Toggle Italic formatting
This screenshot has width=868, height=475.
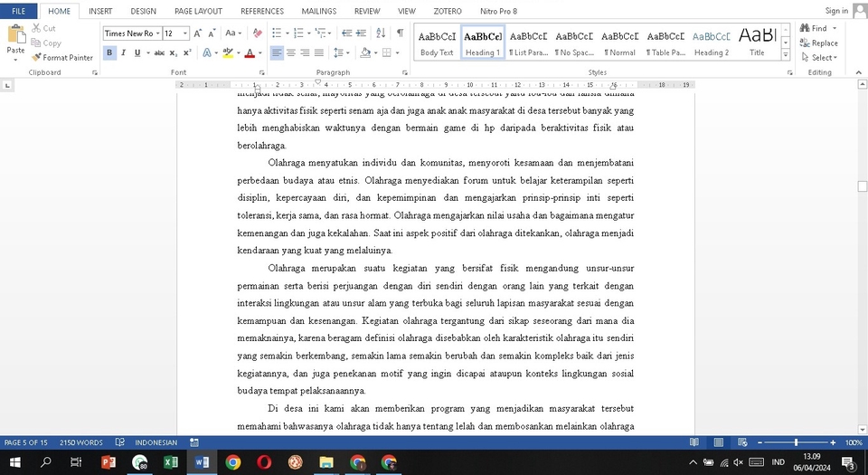click(x=123, y=52)
